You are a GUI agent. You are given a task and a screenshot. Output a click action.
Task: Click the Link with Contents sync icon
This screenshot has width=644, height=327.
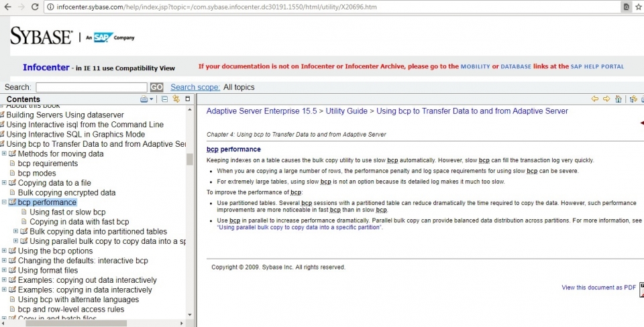click(x=176, y=99)
